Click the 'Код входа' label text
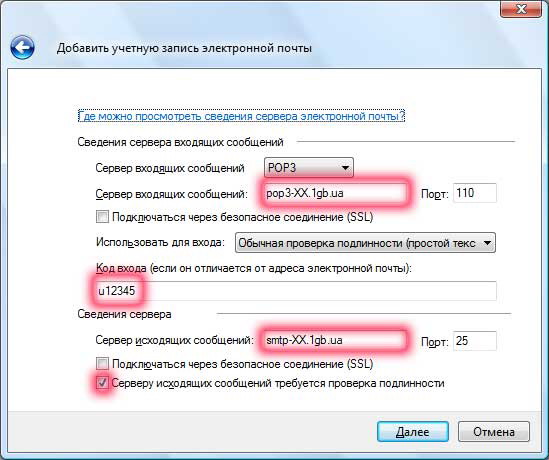Image resolution: width=549 pixels, height=460 pixels. point(121,268)
